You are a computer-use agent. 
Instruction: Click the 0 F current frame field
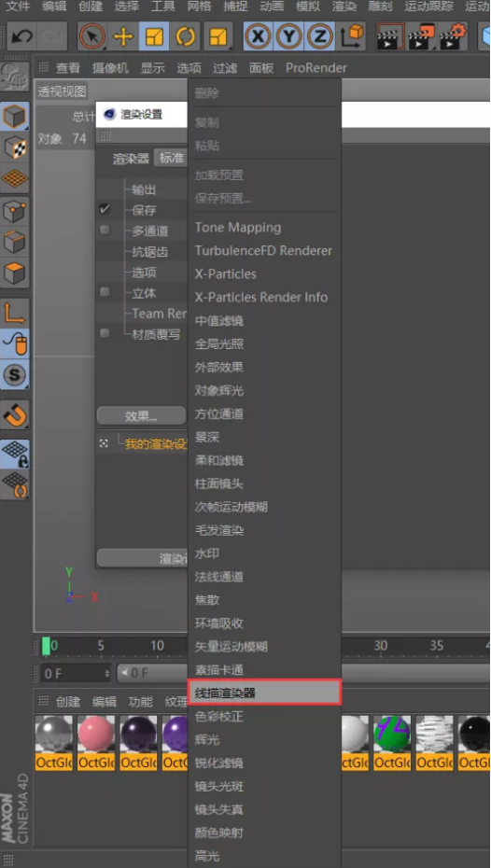76,673
